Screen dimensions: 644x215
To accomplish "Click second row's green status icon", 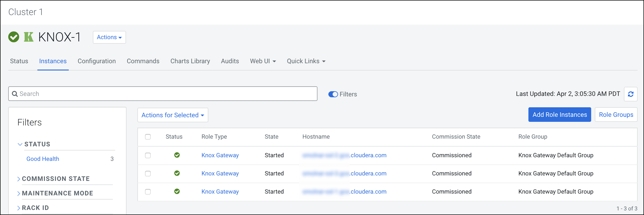I will 177,173.
